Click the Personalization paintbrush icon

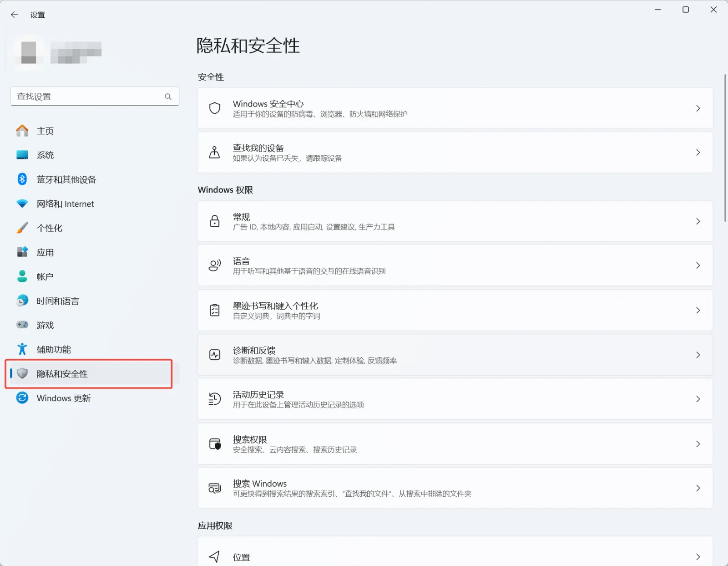pyautogui.click(x=22, y=228)
